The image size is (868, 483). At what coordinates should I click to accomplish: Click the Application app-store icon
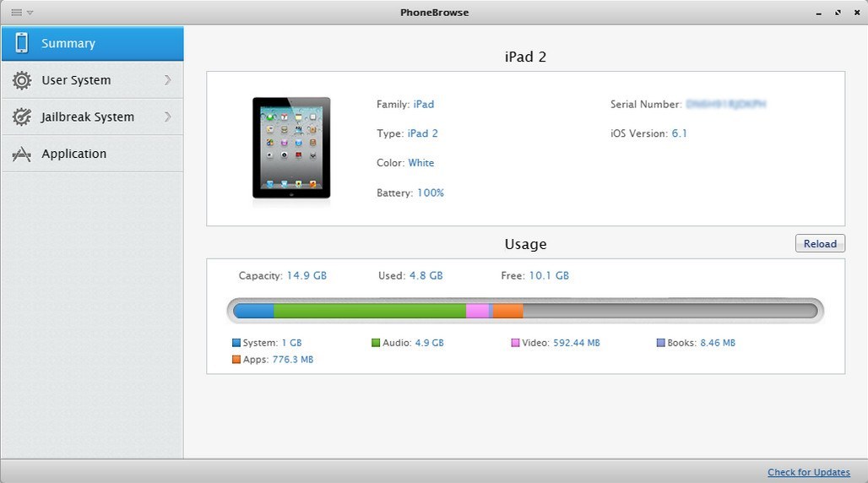point(22,154)
